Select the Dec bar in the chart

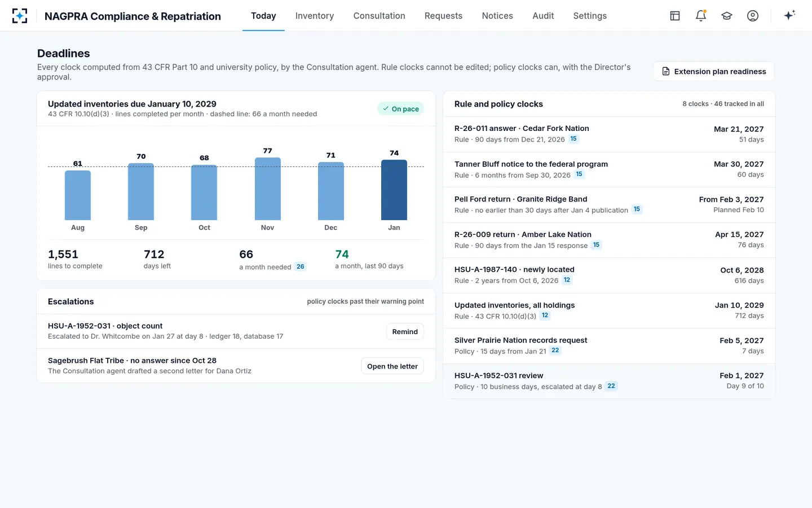[331, 191]
